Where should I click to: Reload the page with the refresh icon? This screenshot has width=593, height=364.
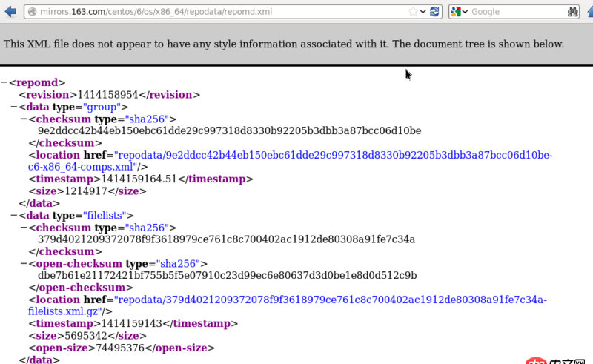click(434, 12)
